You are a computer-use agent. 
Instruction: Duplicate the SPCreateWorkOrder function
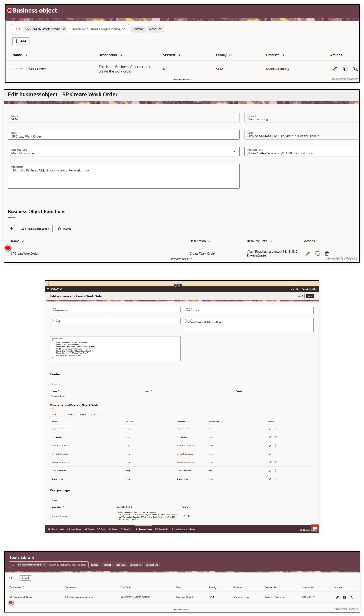[x=318, y=253]
